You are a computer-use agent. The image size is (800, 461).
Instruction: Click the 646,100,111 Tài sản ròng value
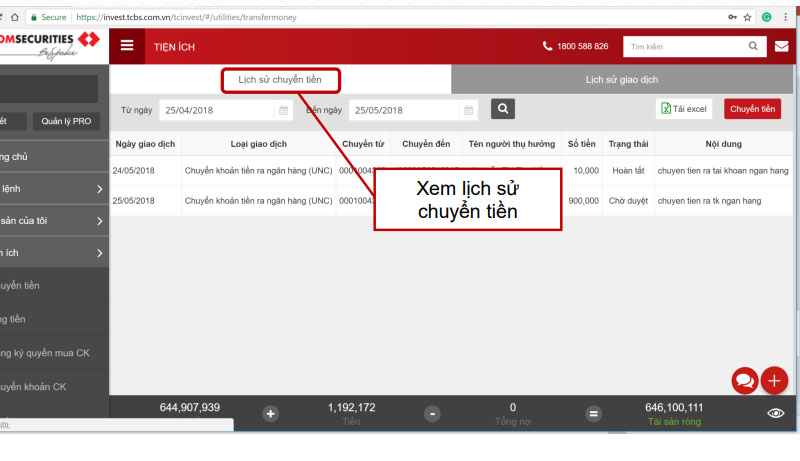[674, 407]
